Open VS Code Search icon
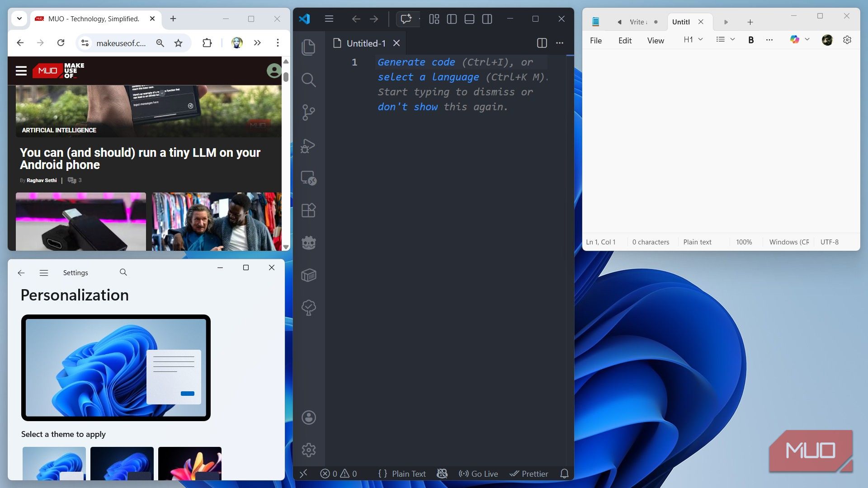 308,80
